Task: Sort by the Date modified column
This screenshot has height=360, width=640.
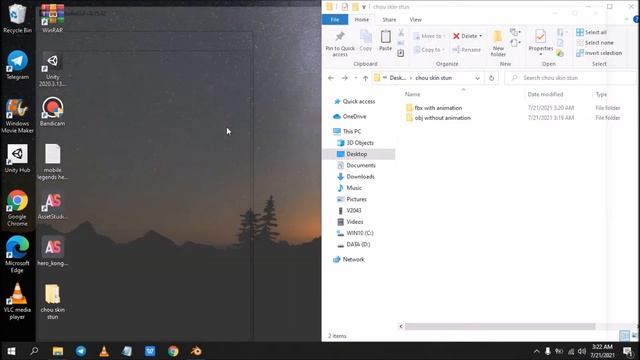Action: (x=545, y=94)
